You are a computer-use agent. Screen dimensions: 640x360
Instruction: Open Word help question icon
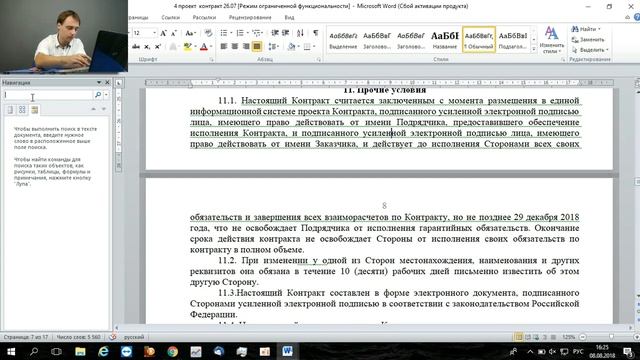pos(637,17)
